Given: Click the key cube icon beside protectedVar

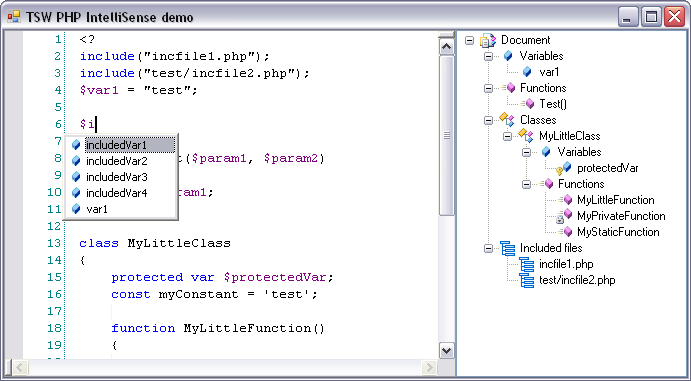Looking at the screenshot, I should click(x=564, y=168).
